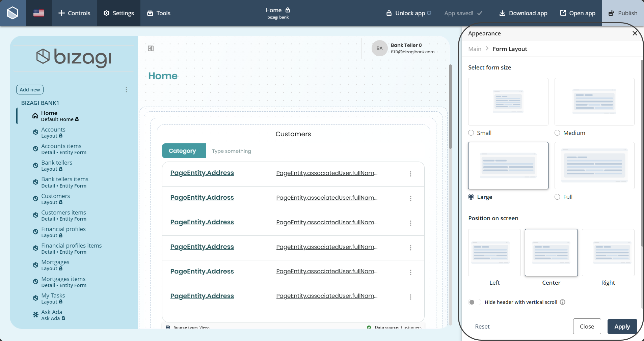This screenshot has width=644, height=341.
Task: Click the Apply button
Action: tap(622, 326)
